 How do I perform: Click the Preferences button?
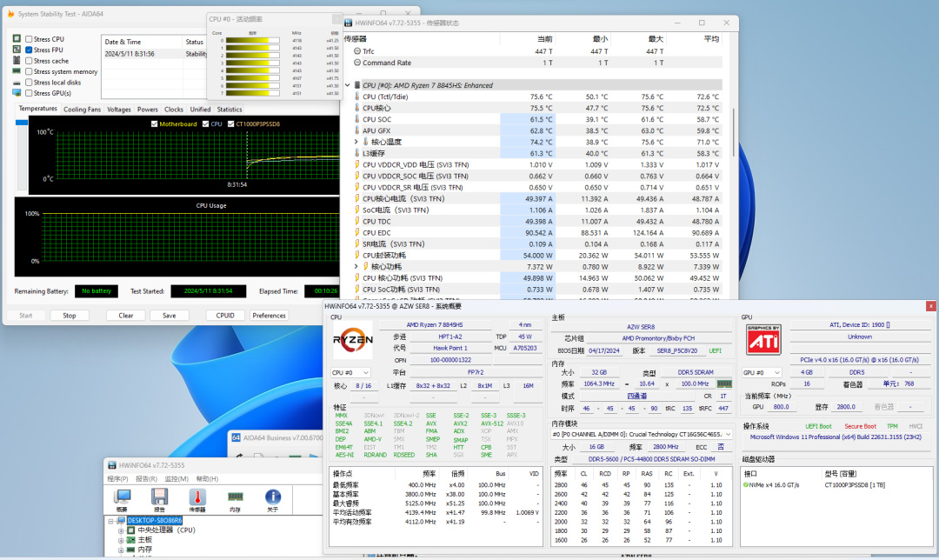pos(270,316)
